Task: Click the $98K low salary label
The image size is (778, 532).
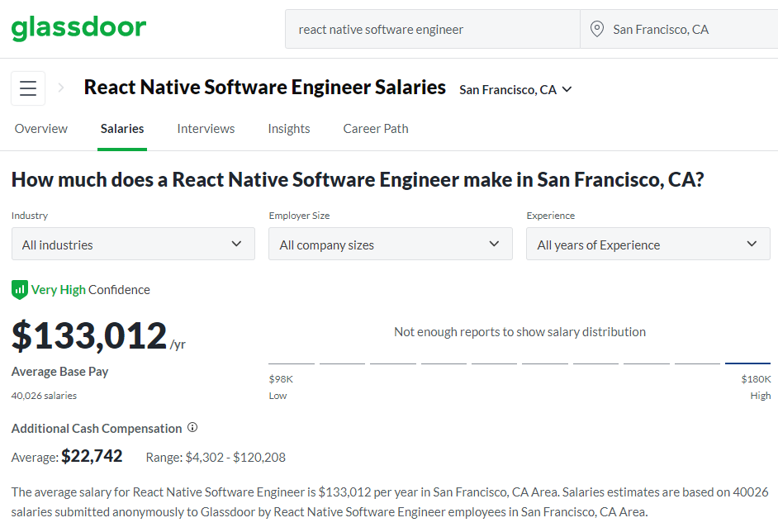Action: click(281, 379)
